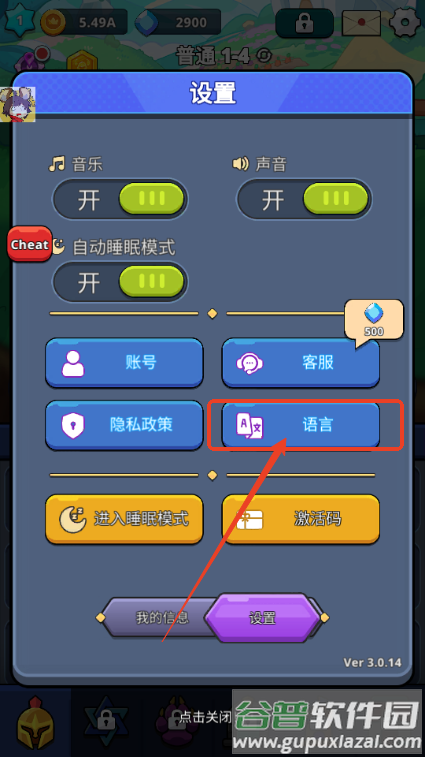Image resolution: width=425 pixels, height=757 pixels.
Task: Tap the level 1 star badge
Action: [20, 21]
